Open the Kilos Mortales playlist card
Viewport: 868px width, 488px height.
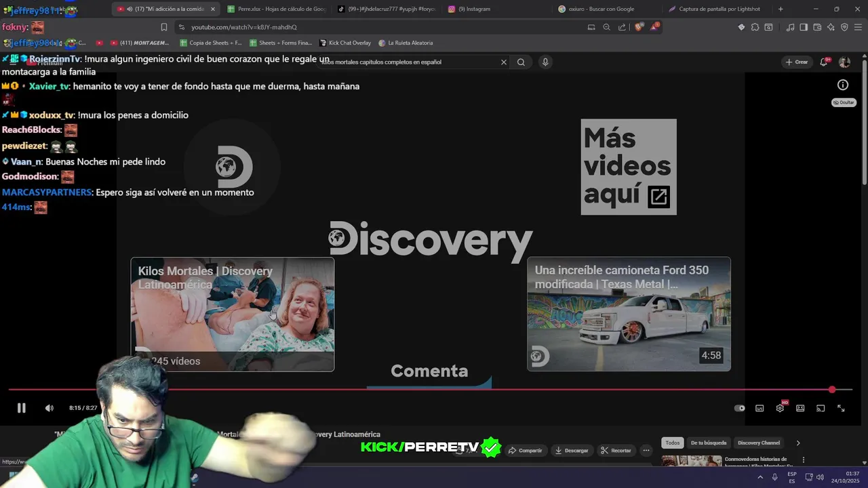233,314
